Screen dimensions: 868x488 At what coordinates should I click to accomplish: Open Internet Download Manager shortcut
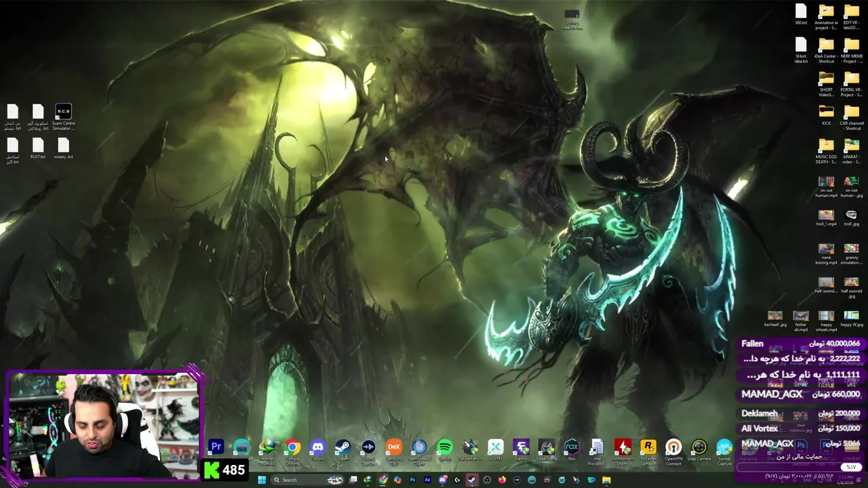click(267, 451)
